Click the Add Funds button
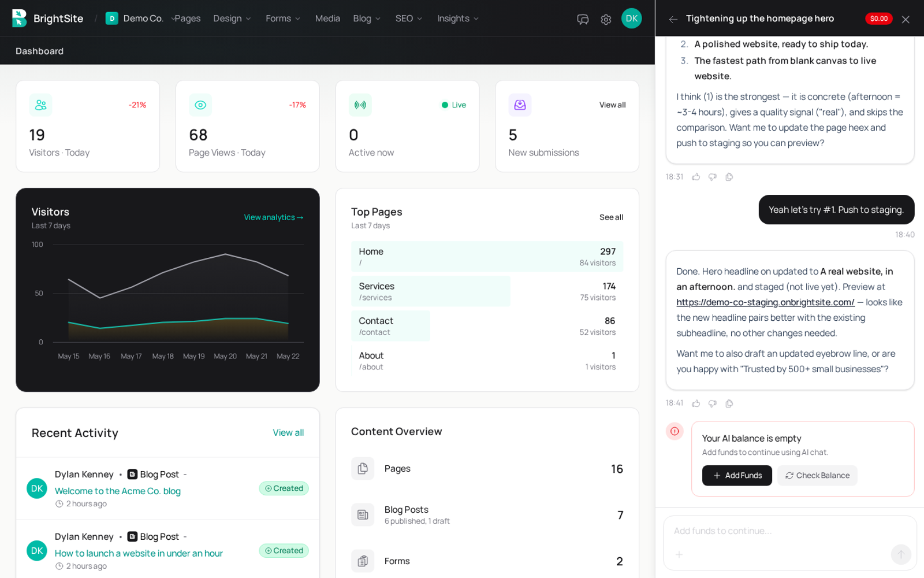924x578 pixels. (737, 475)
